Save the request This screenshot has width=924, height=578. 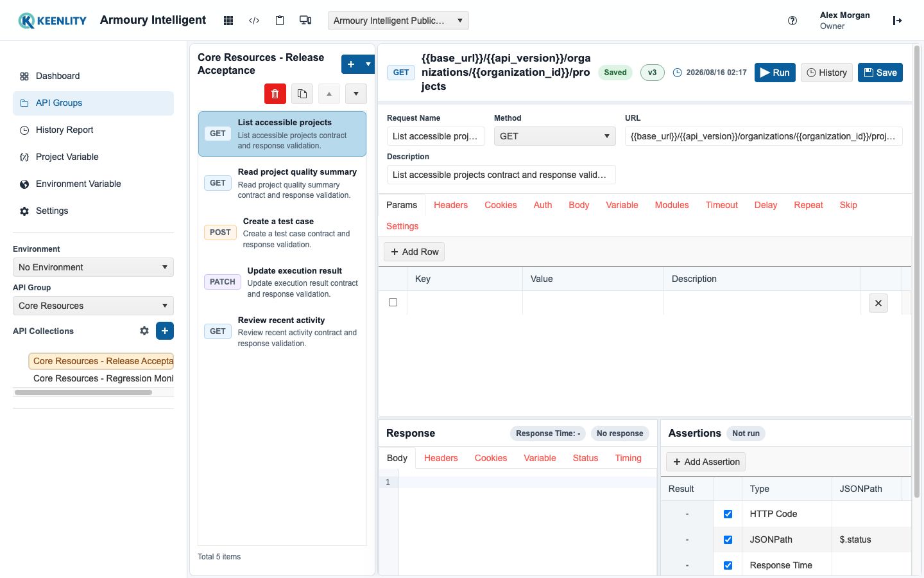(x=880, y=73)
